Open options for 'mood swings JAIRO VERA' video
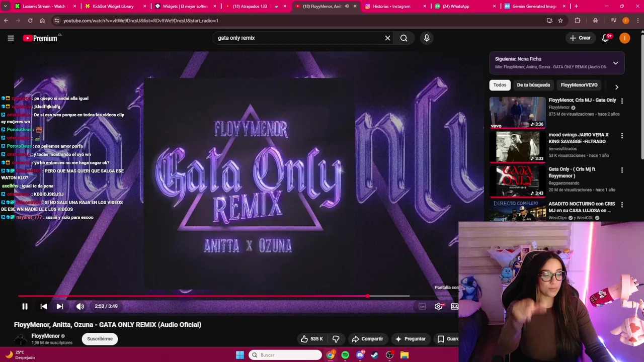The width and height of the screenshot is (644, 362). (622, 136)
